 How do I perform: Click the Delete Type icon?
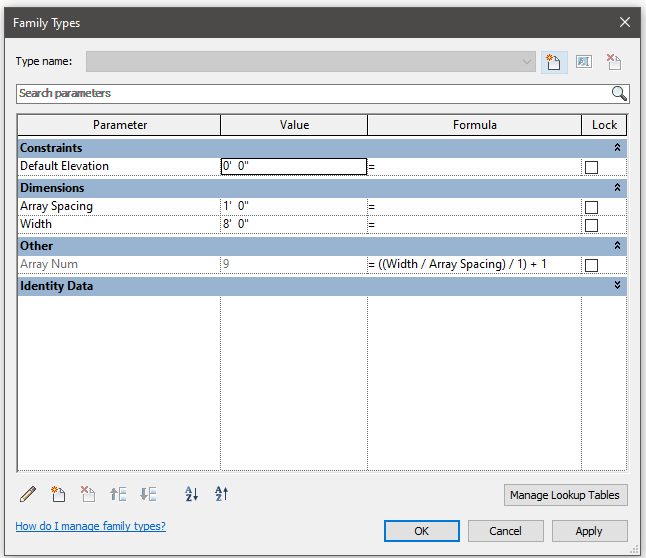pos(614,62)
